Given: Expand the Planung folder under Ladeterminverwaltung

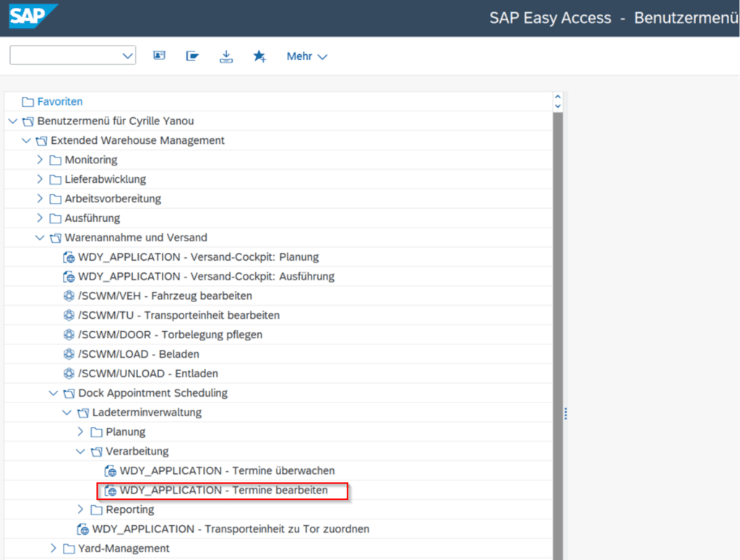Looking at the screenshot, I should coord(80,432).
